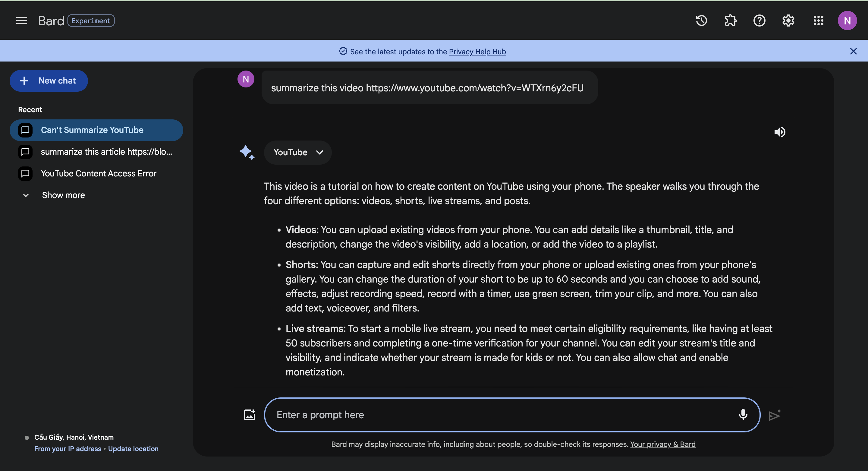Open YouTube Content Access Error chat

(96, 173)
